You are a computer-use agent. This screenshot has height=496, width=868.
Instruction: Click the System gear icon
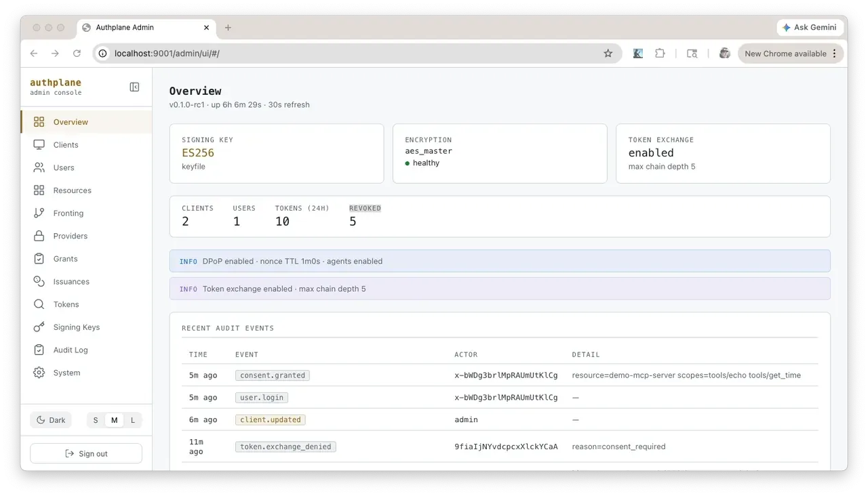39,373
